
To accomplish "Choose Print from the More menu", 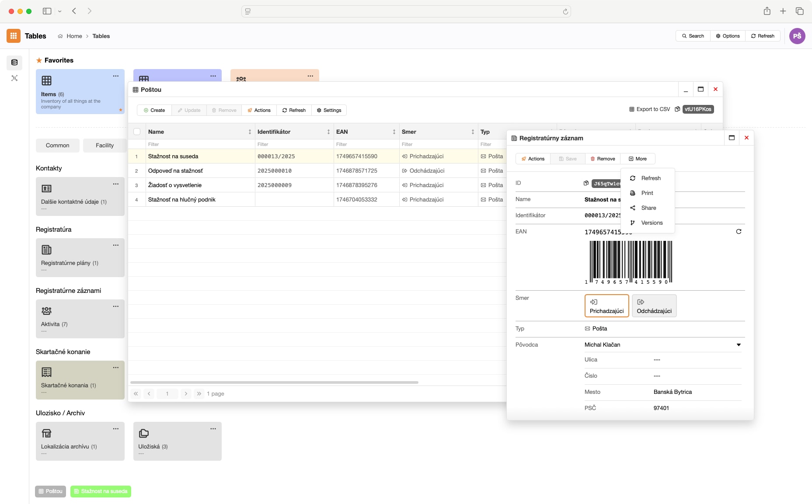I will coord(647,193).
